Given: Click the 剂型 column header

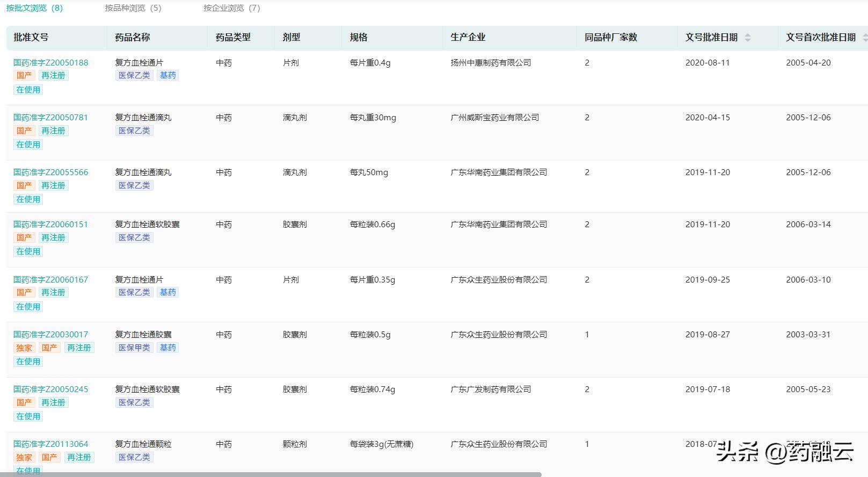Looking at the screenshot, I should 291,37.
